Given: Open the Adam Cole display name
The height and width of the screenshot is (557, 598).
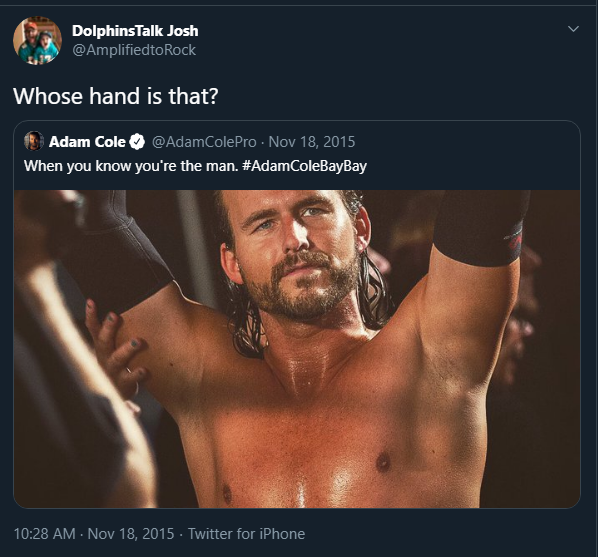Looking at the screenshot, I should point(87,142).
